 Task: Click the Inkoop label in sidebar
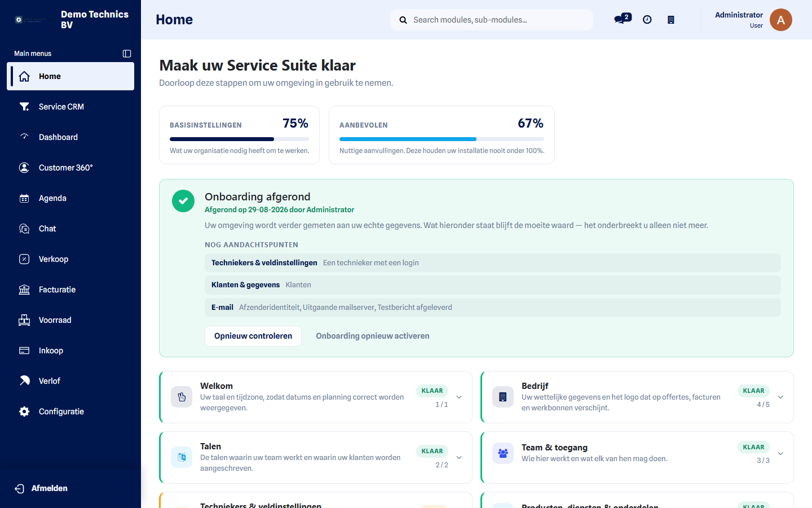tap(51, 351)
